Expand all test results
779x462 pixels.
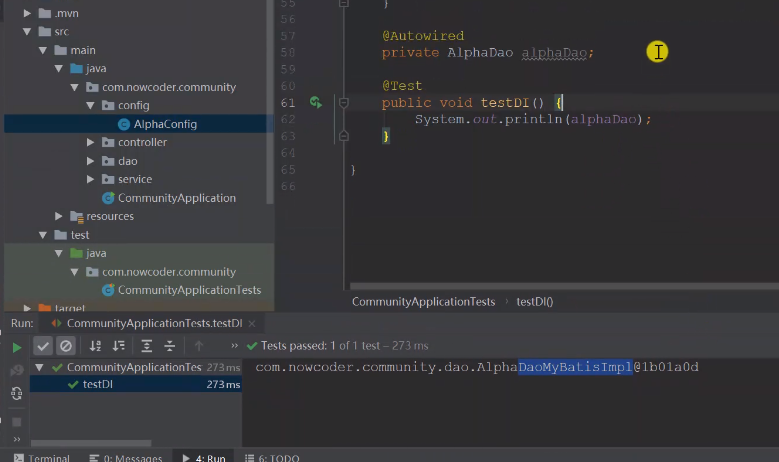pyautogui.click(x=147, y=346)
